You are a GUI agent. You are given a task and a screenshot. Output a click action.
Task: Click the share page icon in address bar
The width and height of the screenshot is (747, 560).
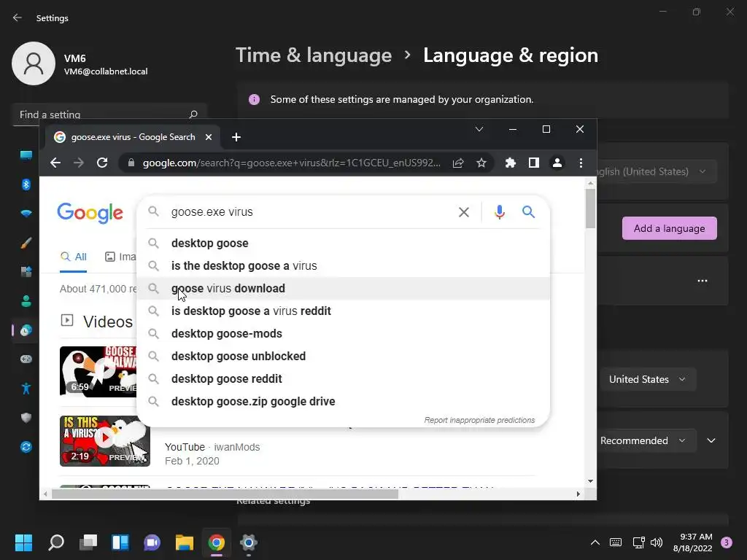(458, 163)
